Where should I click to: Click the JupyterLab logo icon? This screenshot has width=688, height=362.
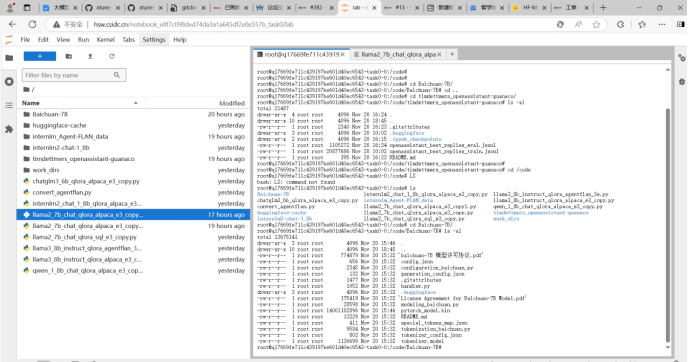9,39
